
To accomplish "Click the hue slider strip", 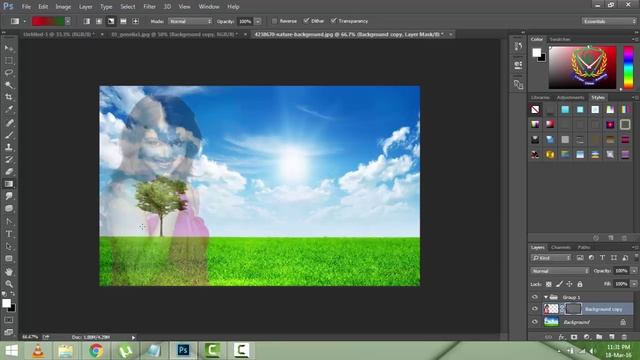I will [x=628, y=67].
